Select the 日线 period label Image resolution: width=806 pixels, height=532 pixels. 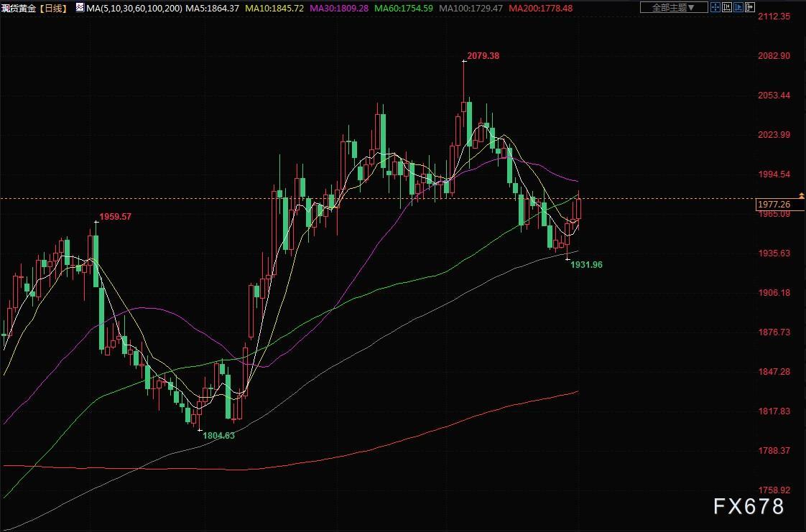53,8
